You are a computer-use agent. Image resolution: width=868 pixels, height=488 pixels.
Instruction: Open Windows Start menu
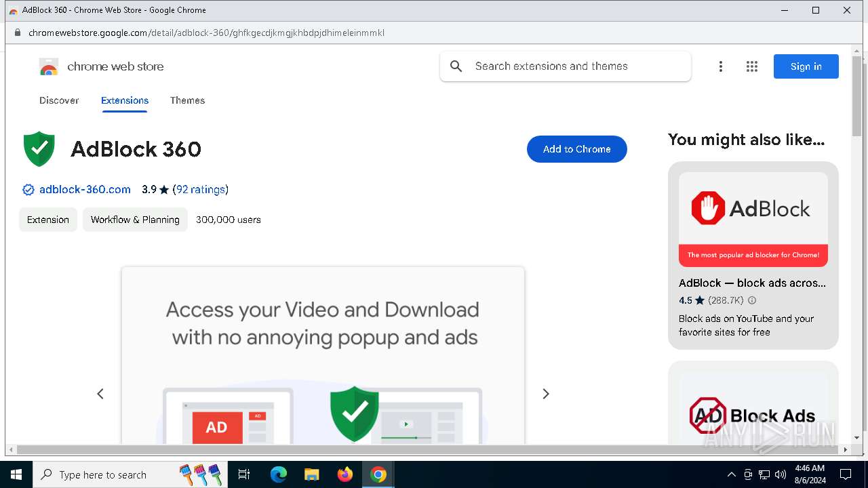[x=16, y=474]
